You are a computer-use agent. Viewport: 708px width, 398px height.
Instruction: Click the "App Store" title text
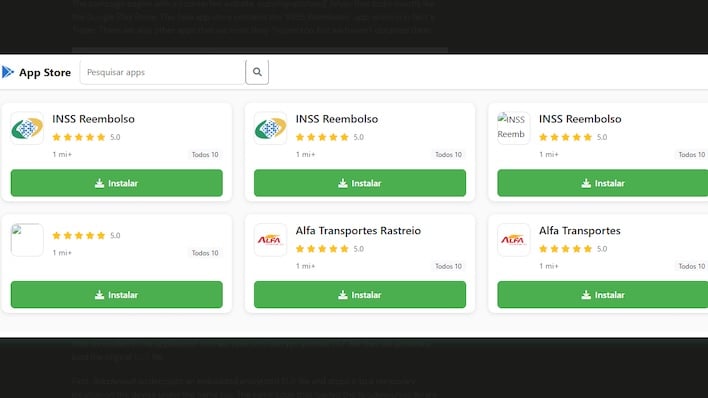[x=45, y=72]
